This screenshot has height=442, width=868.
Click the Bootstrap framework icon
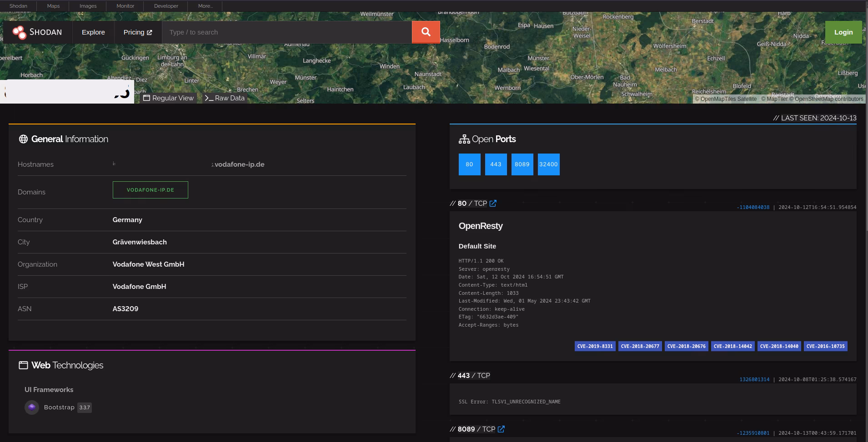(32, 407)
